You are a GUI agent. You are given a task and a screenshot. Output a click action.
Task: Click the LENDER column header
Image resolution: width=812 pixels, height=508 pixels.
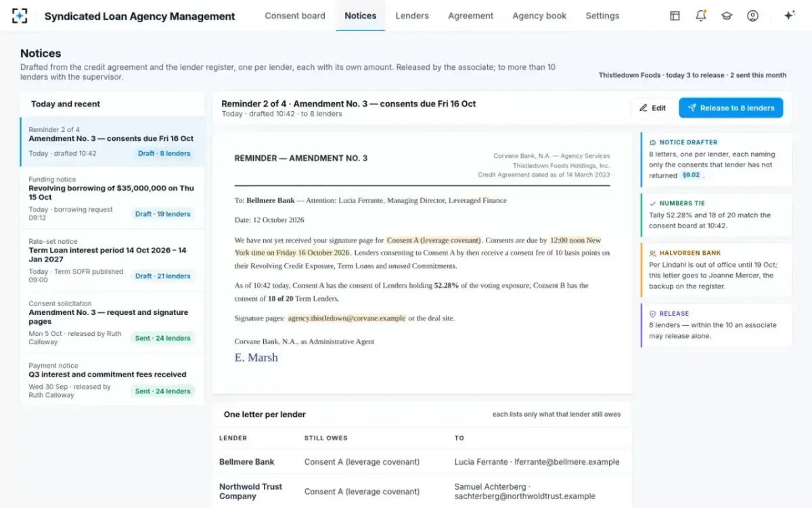click(x=233, y=438)
